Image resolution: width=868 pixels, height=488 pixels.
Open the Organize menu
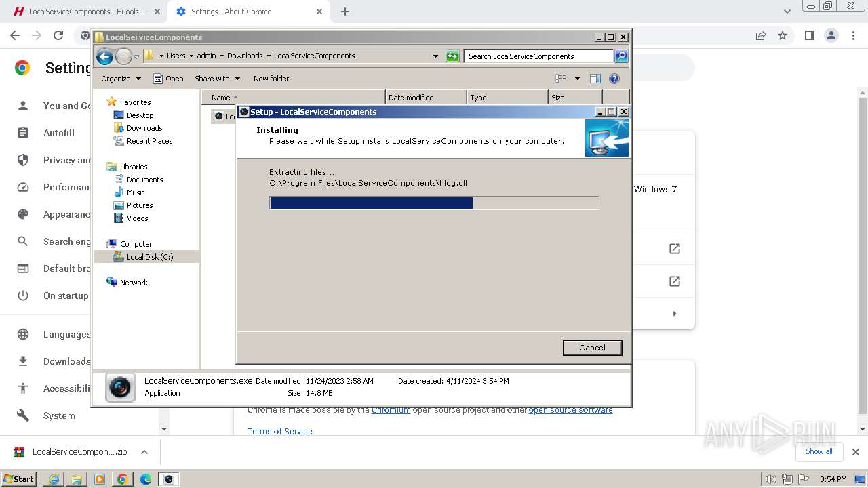[121, 79]
